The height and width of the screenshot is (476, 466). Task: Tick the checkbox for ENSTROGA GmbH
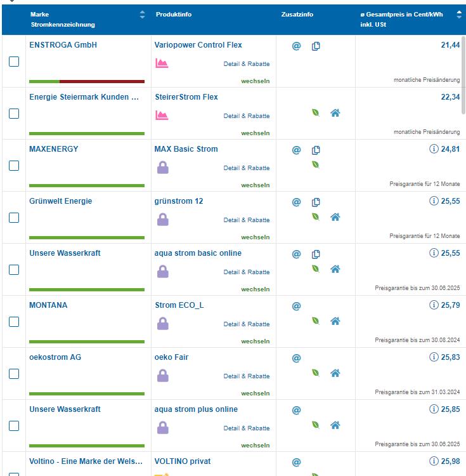coord(14,62)
